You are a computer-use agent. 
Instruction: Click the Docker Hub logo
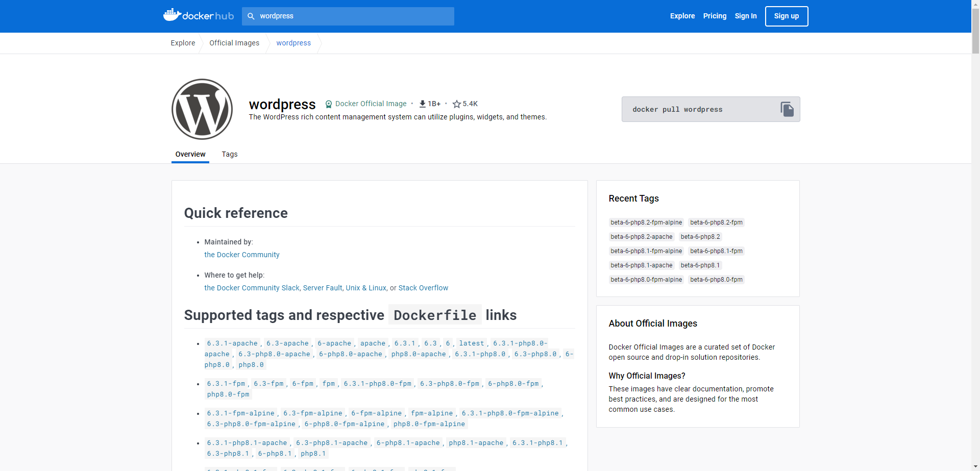(199, 15)
